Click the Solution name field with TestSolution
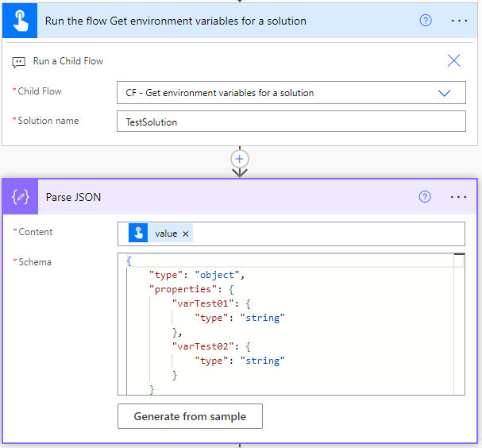The image size is (482, 448). click(x=291, y=122)
